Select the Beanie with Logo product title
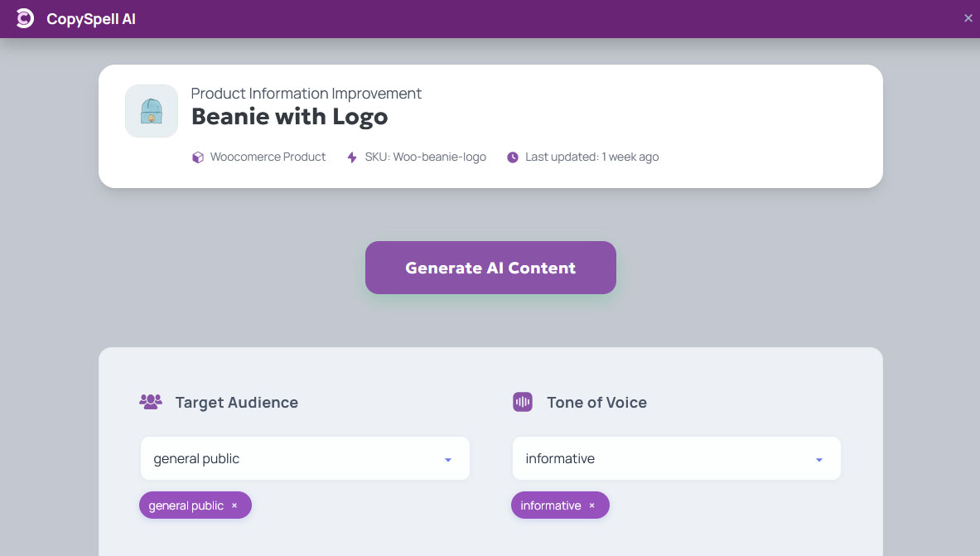 [x=289, y=117]
